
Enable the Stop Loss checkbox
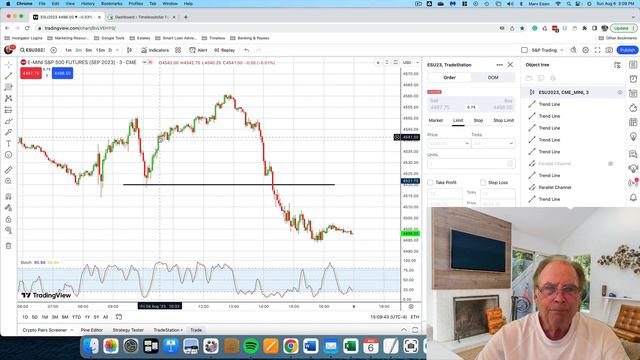click(483, 182)
